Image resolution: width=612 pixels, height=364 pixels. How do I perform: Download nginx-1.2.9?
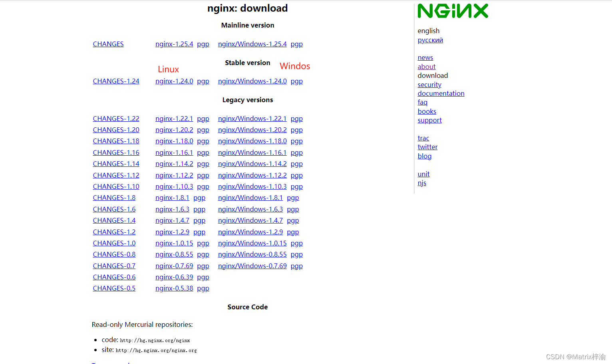point(173,232)
